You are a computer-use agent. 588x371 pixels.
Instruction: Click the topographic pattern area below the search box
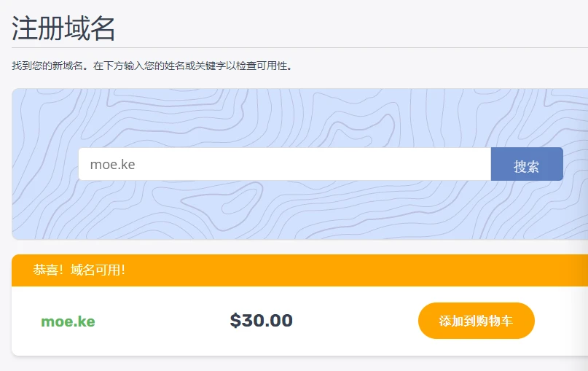(291, 211)
